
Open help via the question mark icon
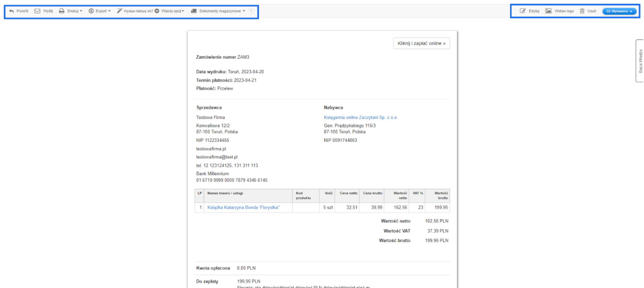[251, 11]
